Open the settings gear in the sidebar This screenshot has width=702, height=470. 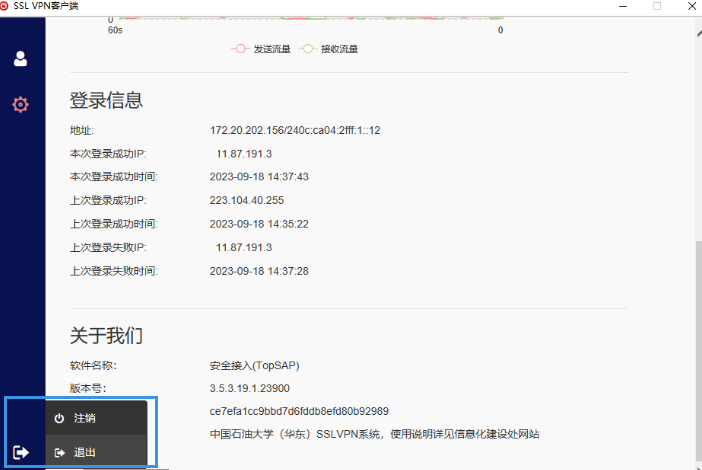tap(20, 104)
